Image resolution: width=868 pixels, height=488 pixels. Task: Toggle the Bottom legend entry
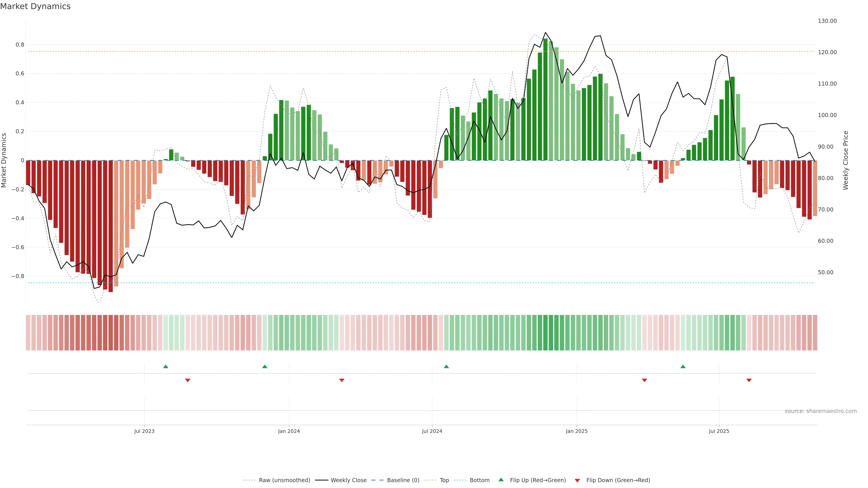tap(479, 480)
